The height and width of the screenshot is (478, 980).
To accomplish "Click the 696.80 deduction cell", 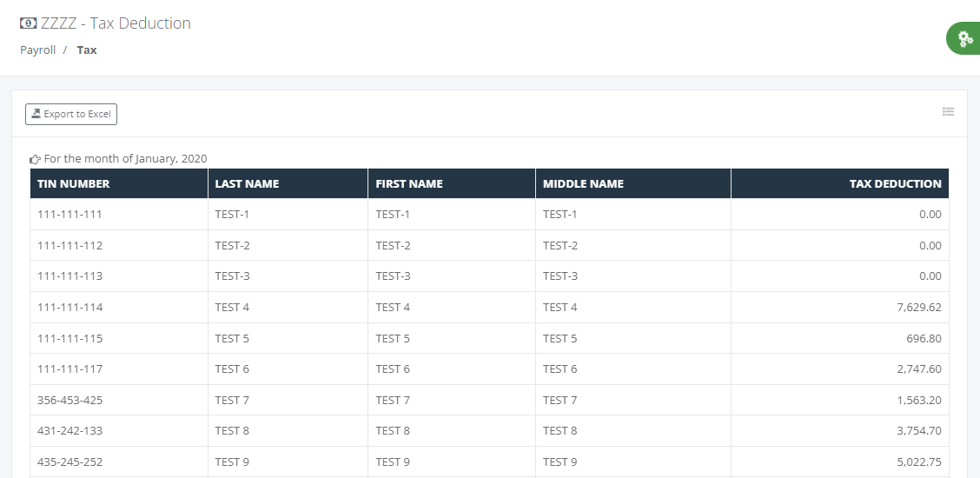I will click(840, 339).
